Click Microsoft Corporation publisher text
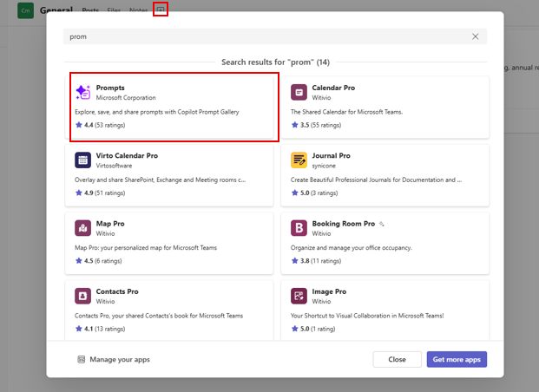 tap(126, 98)
